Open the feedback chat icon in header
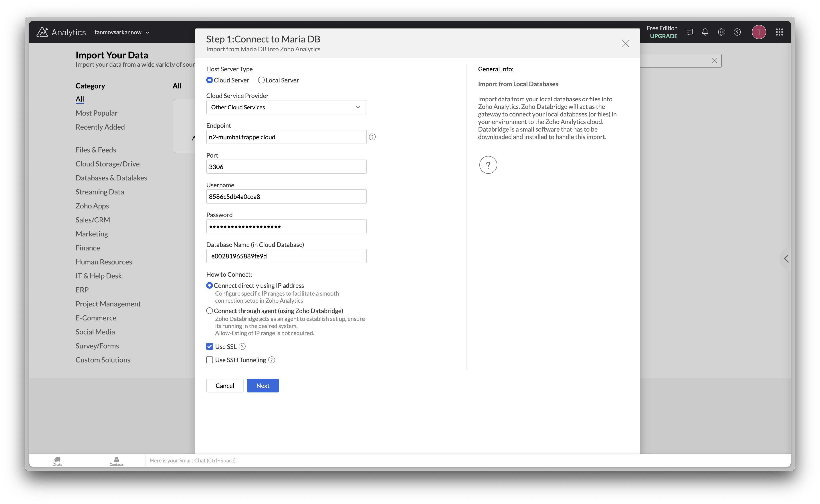Image resolution: width=820 pixels, height=504 pixels. coord(689,32)
